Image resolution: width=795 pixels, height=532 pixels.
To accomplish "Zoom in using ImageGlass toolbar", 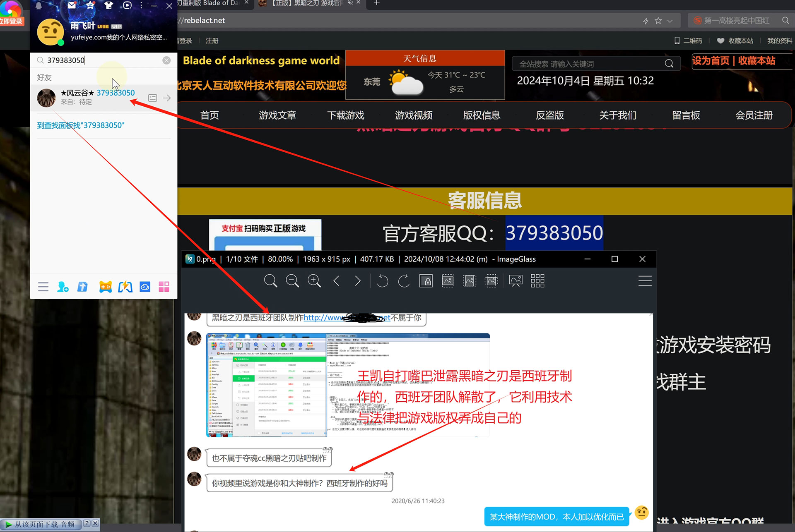I will coord(314,281).
